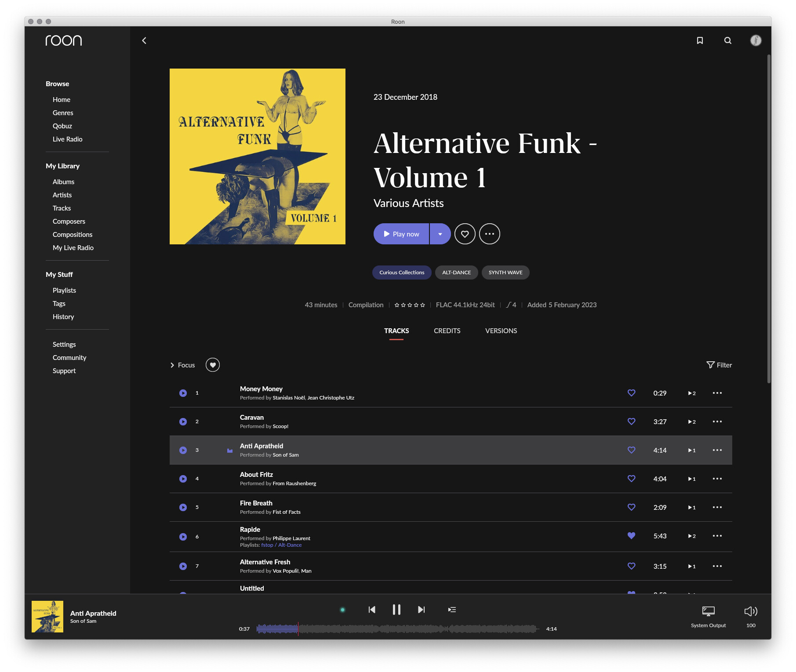The image size is (796, 672).
Task: Favorite the Caravan track
Action: click(x=631, y=421)
